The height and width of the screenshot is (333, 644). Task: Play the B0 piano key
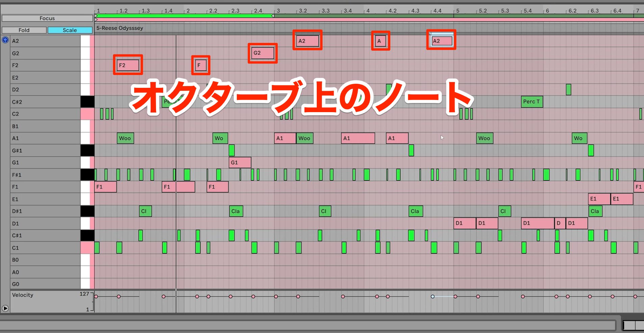click(x=85, y=260)
